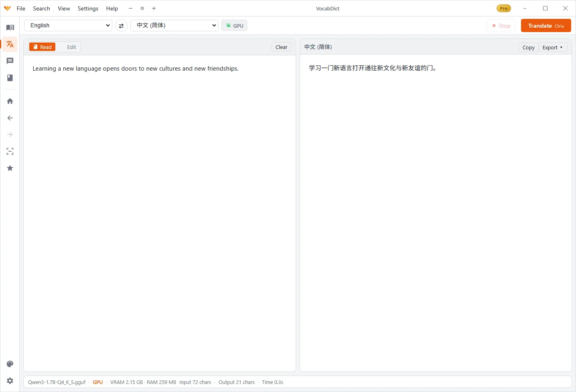Activate the screen capture frame icon
Viewport: 576px width, 392px height.
click(10, 151)
